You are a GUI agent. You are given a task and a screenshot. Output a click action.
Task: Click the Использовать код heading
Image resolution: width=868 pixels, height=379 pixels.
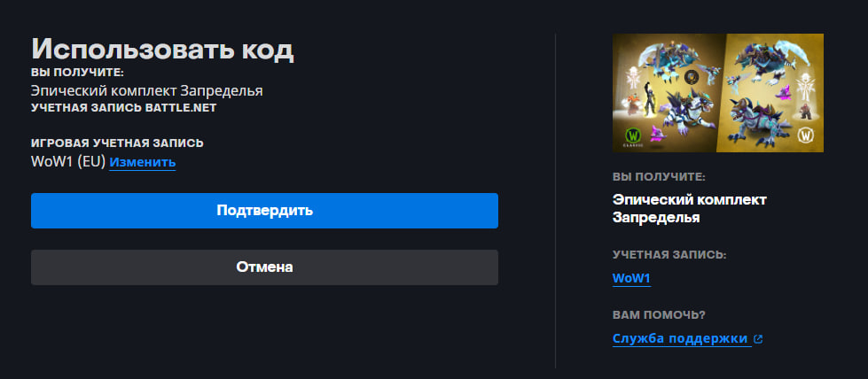(162, 49)
